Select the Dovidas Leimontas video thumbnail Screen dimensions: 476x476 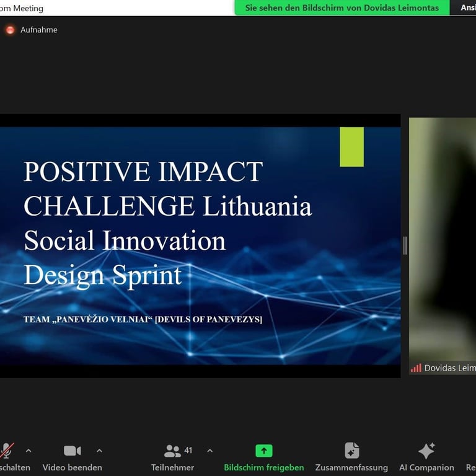tap(443, 246)
